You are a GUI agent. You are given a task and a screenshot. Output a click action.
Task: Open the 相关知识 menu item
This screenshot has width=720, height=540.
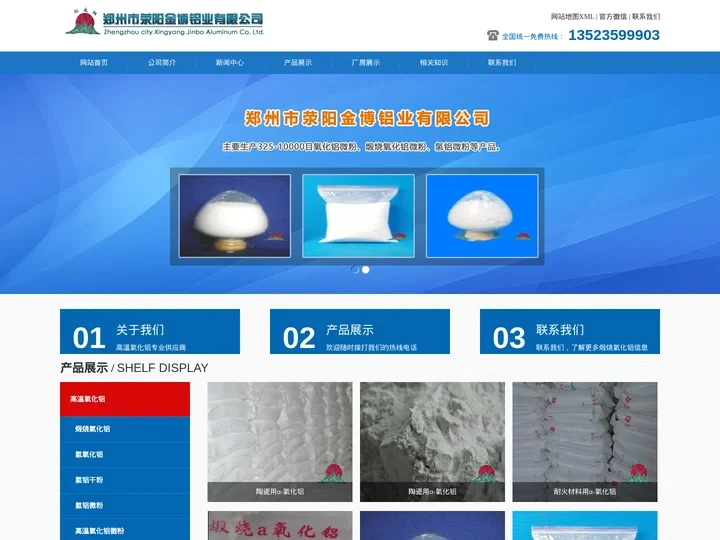coord(433,62)
